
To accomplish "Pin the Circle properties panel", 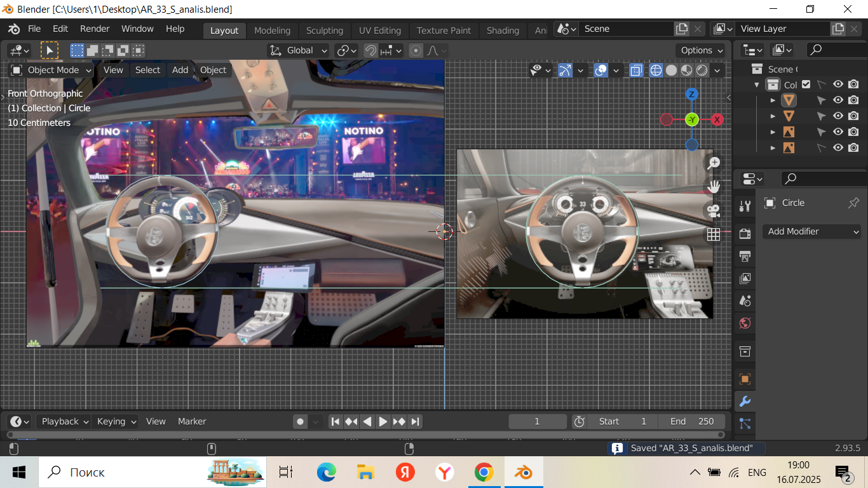I will [x=853, y=203].
